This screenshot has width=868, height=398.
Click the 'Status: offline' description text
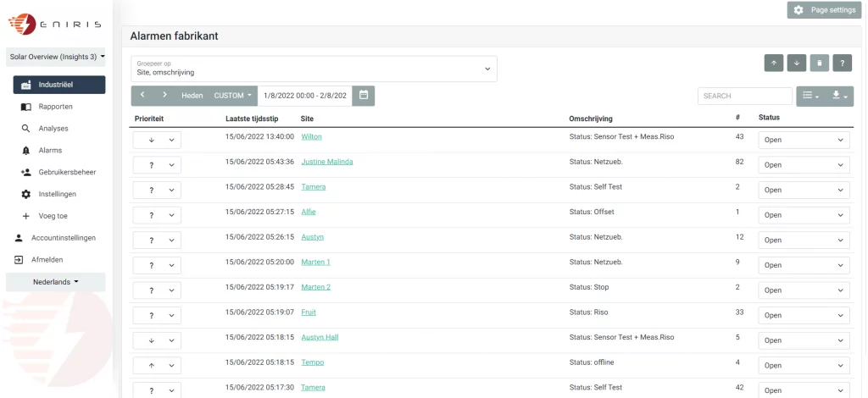click(591, 362)
